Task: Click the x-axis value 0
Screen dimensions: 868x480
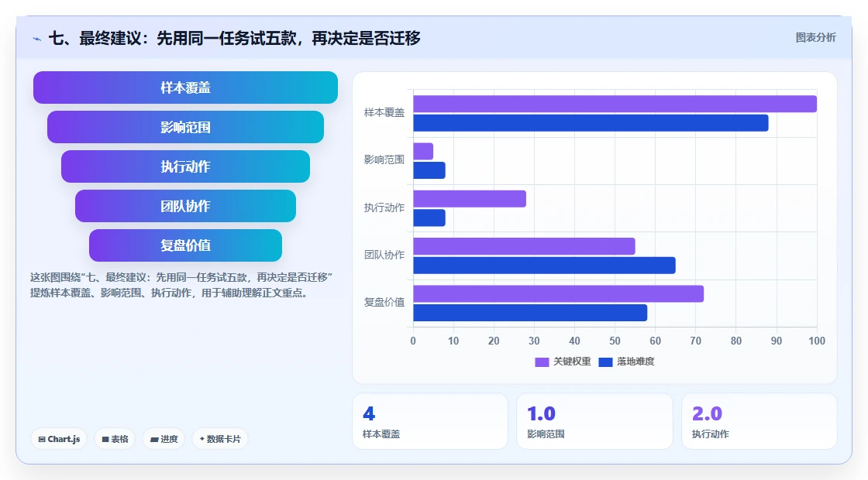Action: coord(413,341)
